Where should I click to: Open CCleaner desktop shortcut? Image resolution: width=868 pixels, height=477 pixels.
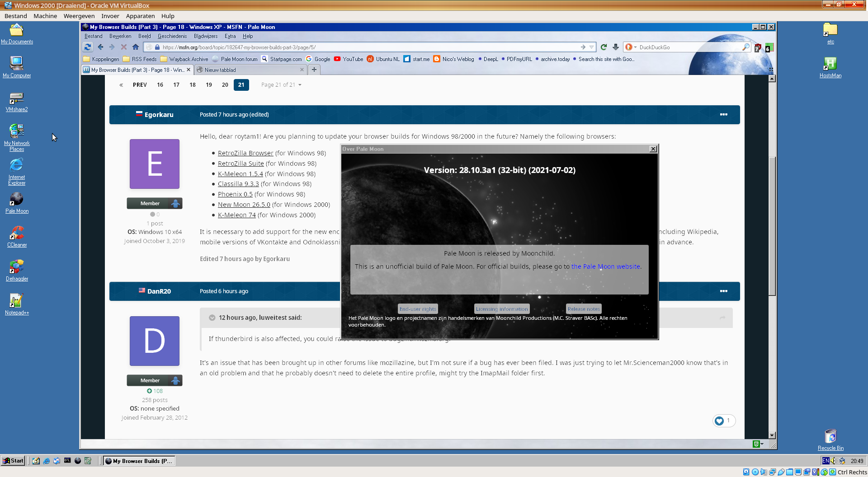(17, 236)
